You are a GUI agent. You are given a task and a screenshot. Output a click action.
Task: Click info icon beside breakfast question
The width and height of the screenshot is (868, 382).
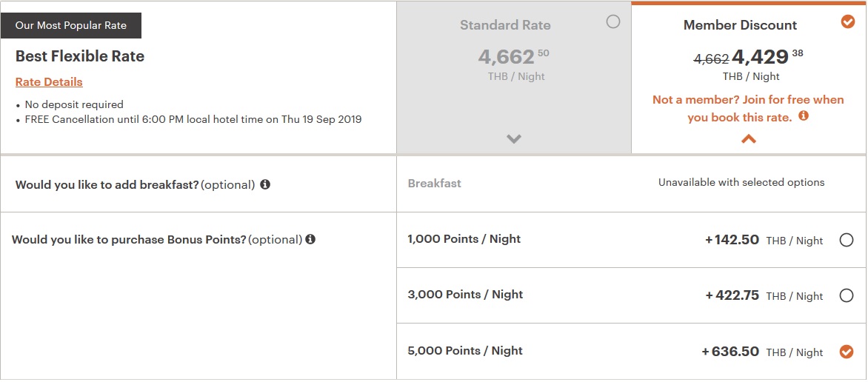tap(265, 184)
